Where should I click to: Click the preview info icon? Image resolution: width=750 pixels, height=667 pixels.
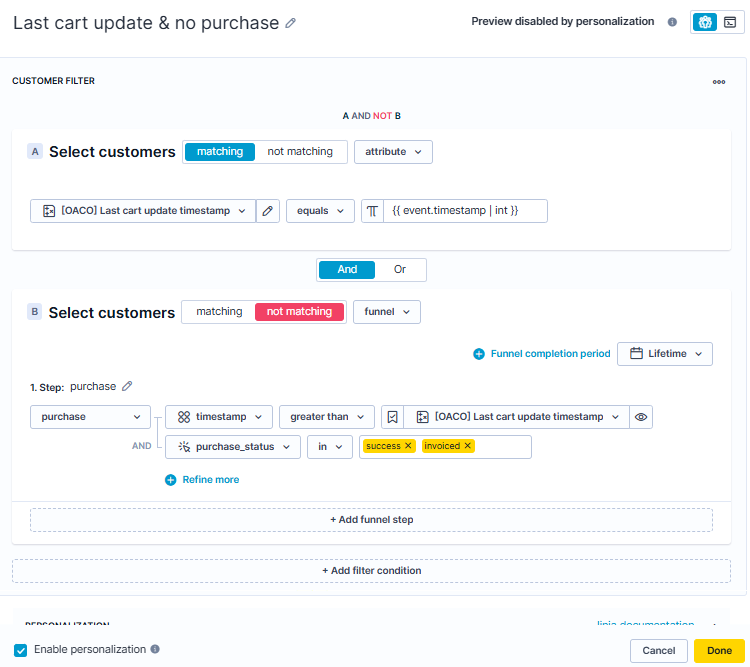(x=672, y=22)
